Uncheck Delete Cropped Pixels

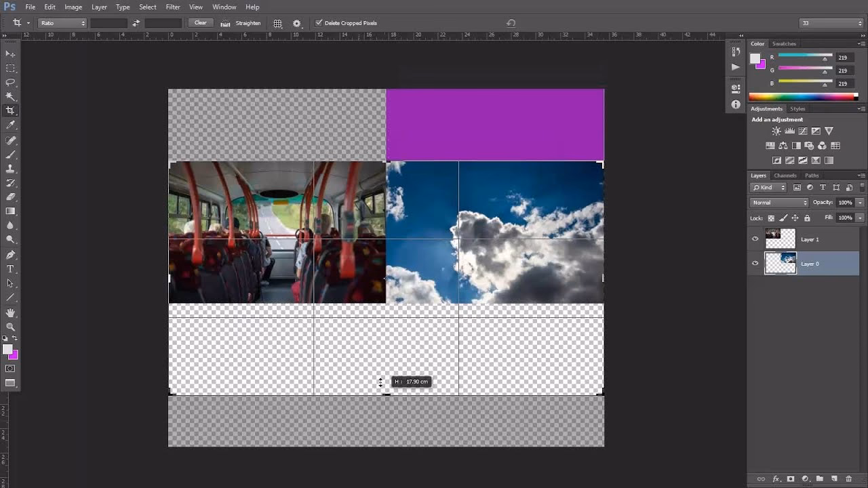319,22
